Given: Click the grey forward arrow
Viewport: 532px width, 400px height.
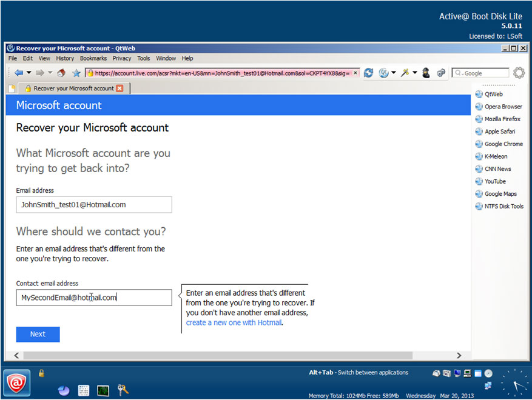Looking at the screenshot, I should pyautogui.click(x=40, y=73).
